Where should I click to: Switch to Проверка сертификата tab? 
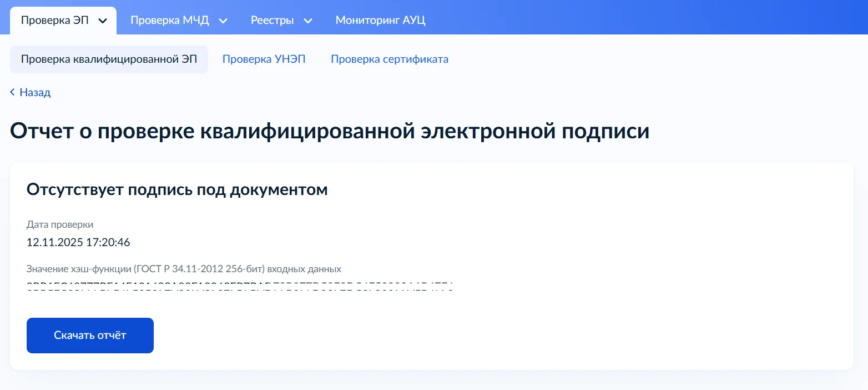(x=389, y=59)
